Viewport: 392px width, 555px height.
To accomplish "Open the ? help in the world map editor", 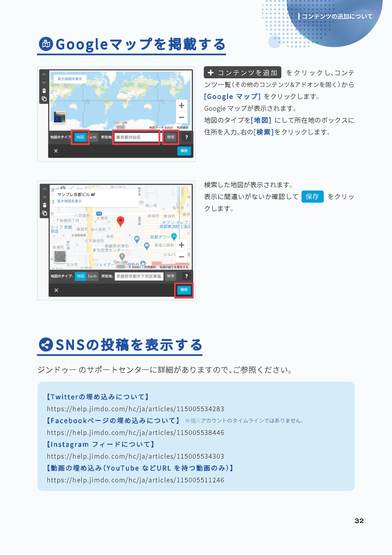I will click(x=186, y=137).
